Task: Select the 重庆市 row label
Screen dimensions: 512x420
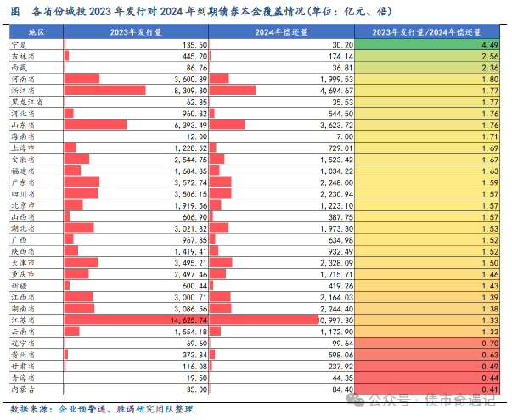Action: 23,274
